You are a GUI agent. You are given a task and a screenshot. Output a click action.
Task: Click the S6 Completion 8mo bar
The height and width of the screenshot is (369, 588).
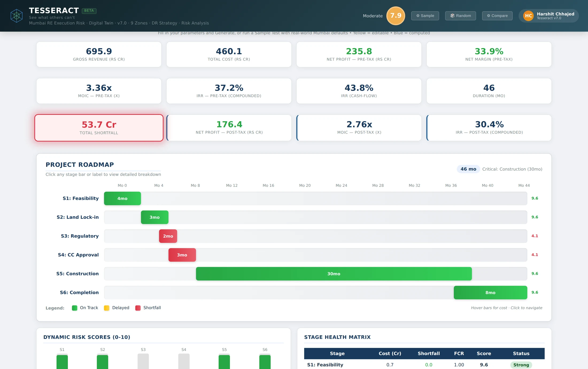(x=490, y=293)
